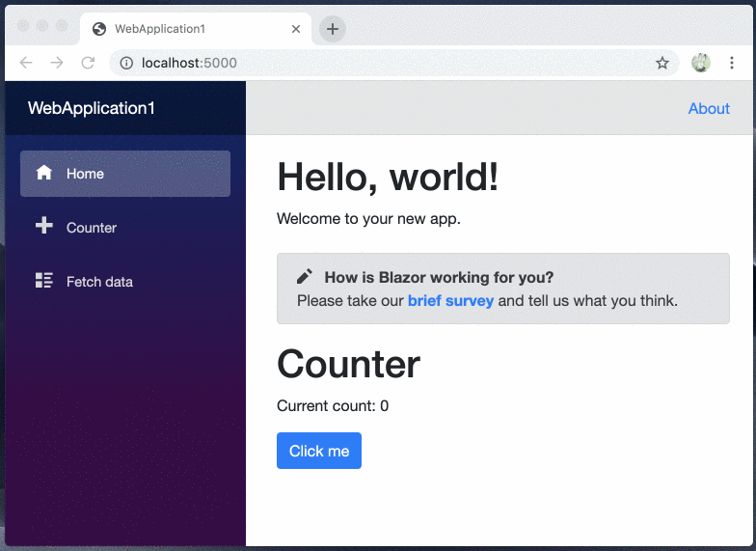Go to Home in the sidebar

point(125,174)
